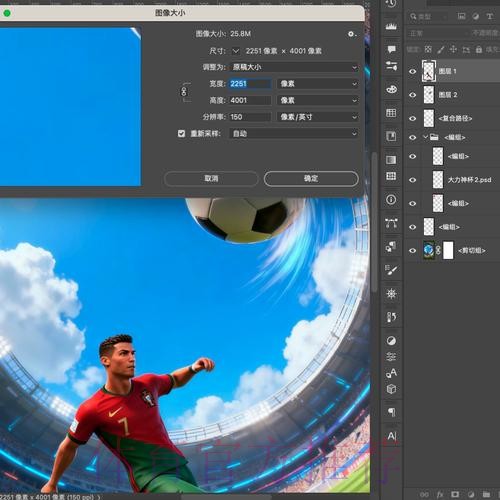
Task: Collapse the <编组> layer group folder
Action: coord(425,137)
